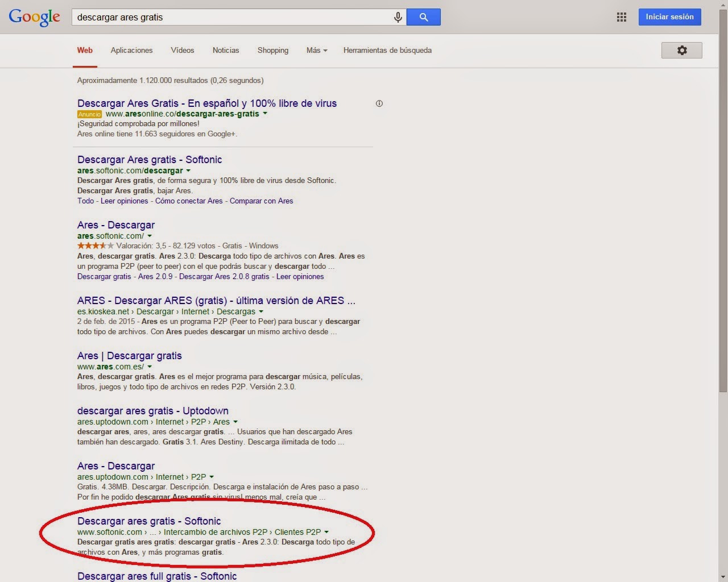Click the blue magnifier search button
The width and height of the screenshot is (728, 582).
pyautogui.click(x=424, y=17)
